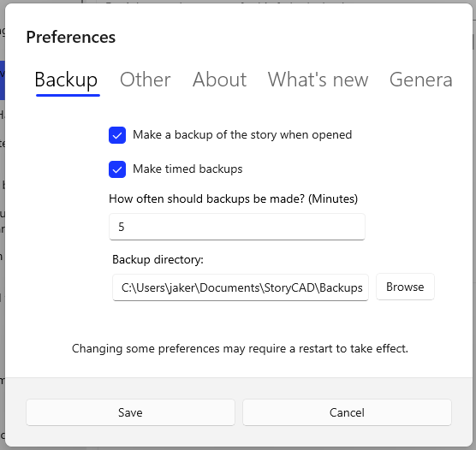Save the preferences
Screen dimensions: 476x450
[130, 412]
